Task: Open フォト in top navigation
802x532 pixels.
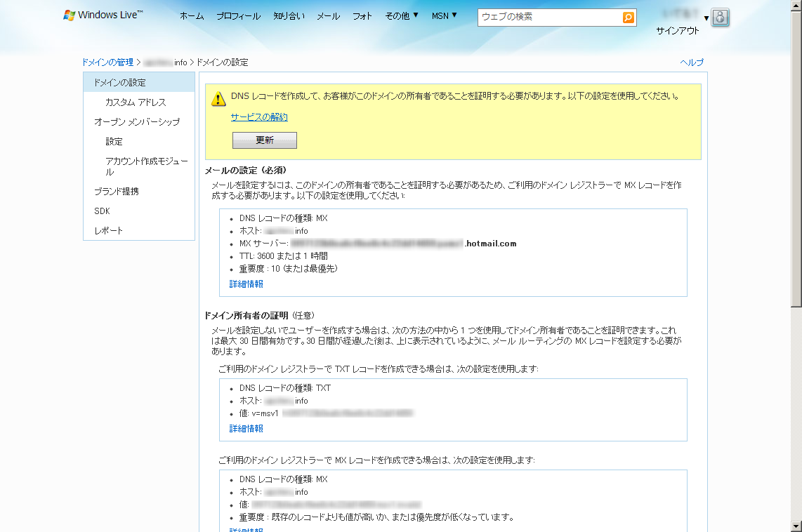Action: [362, 16]
